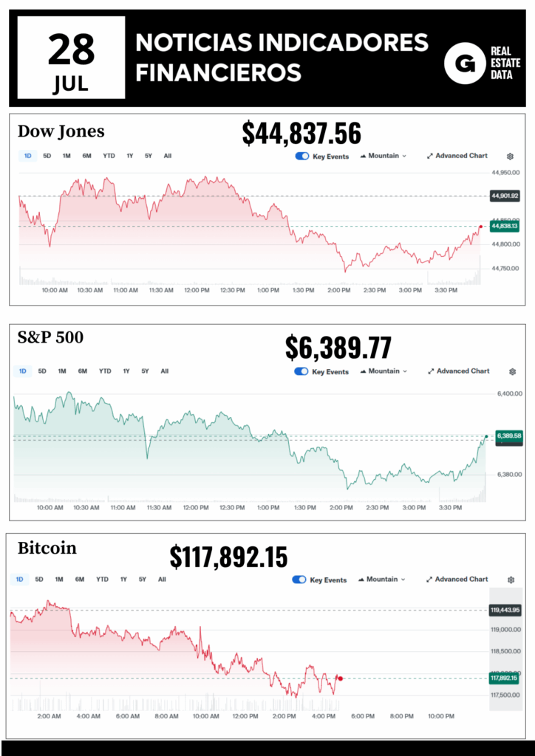The image size is (535, 756).
Task: Select 5D range on Dow Jones chart
Action: click(x=47, y=156)
